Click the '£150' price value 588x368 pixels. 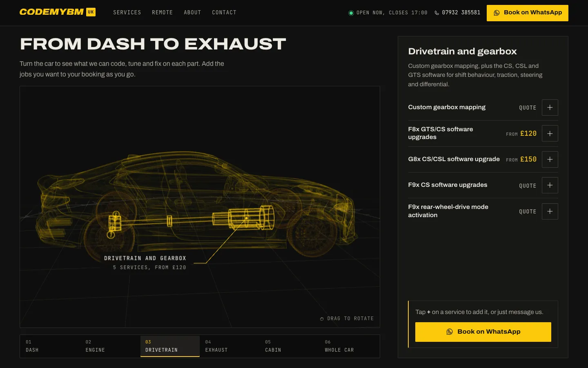(x=528, y=159)
